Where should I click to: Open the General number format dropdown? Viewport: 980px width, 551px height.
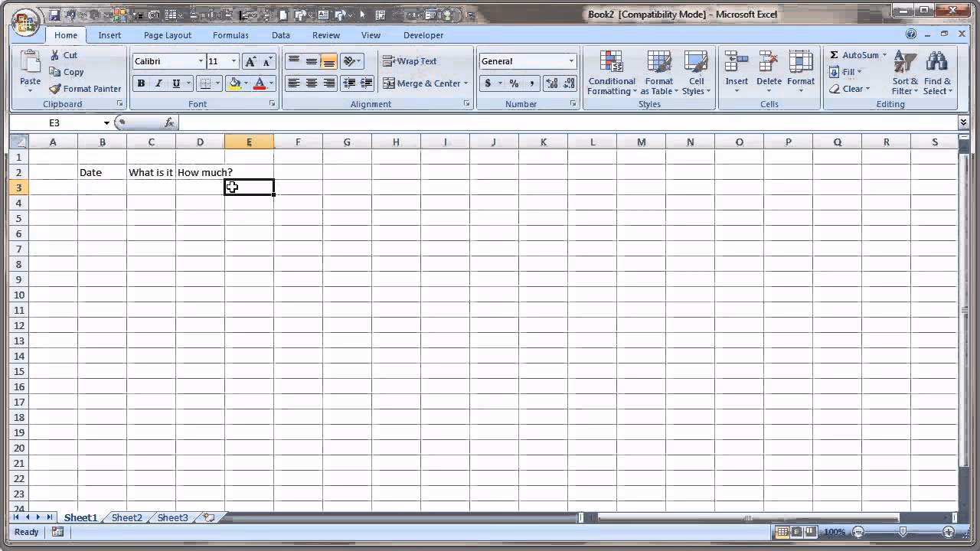527,61
